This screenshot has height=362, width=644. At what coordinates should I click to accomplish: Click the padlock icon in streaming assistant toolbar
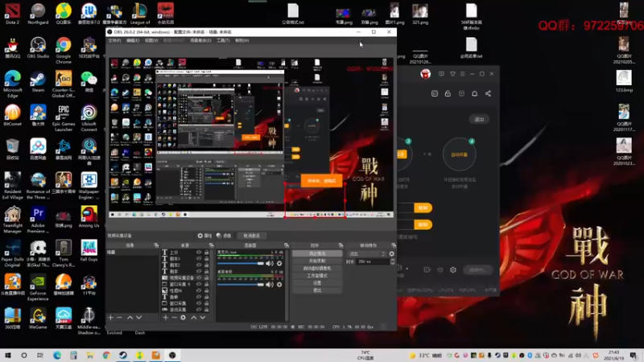click(448, 93)
